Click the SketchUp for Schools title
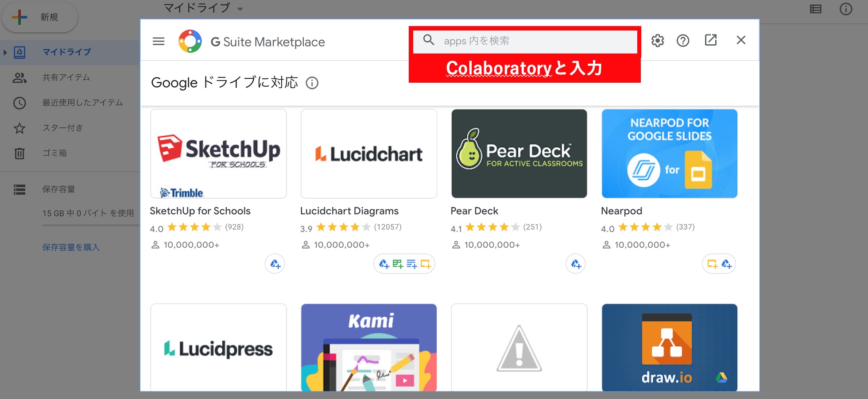Viewport: 868px width, 399px height. (200, 211)
